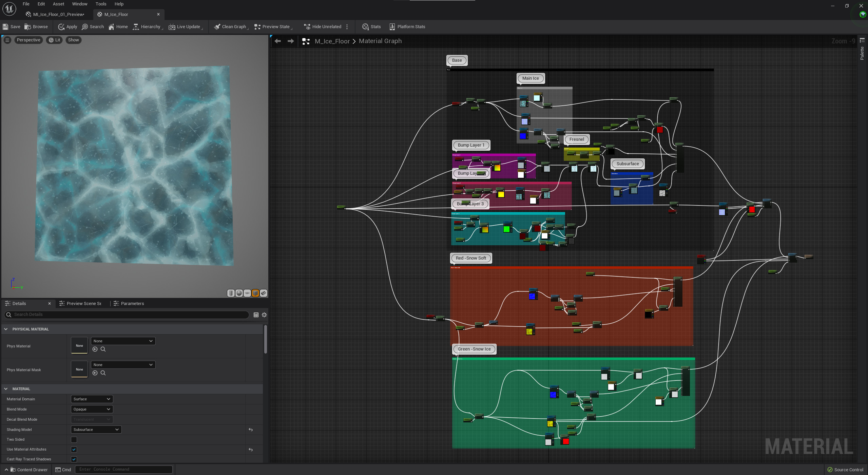Toggle Cast Ray Traced Shadows checkbox
The width and height of the screenshot is (868, 475).
click(74, 459)
